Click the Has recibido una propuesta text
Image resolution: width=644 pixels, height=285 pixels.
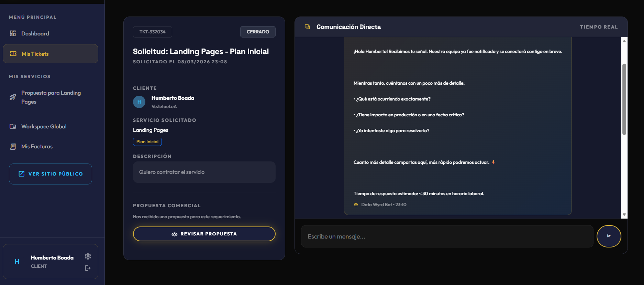click(187, 217)
